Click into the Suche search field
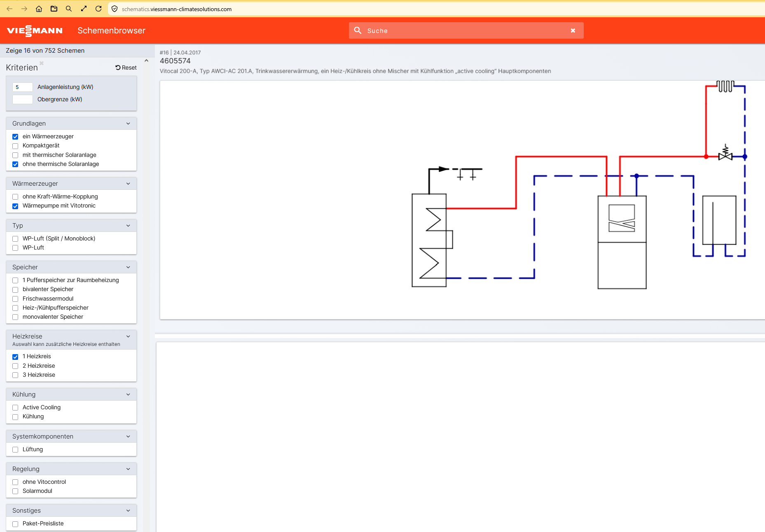Viewport: 765px width, 532px height. pos(466,30)
